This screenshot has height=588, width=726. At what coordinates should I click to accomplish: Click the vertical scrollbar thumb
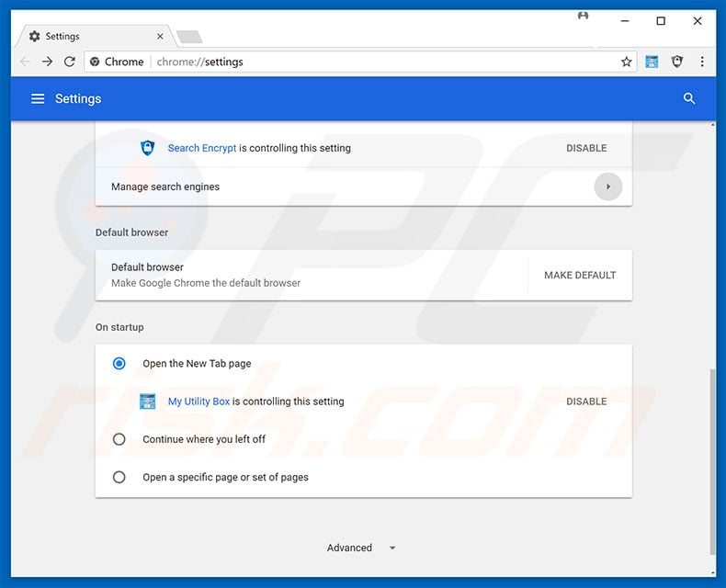coord(712,461)
